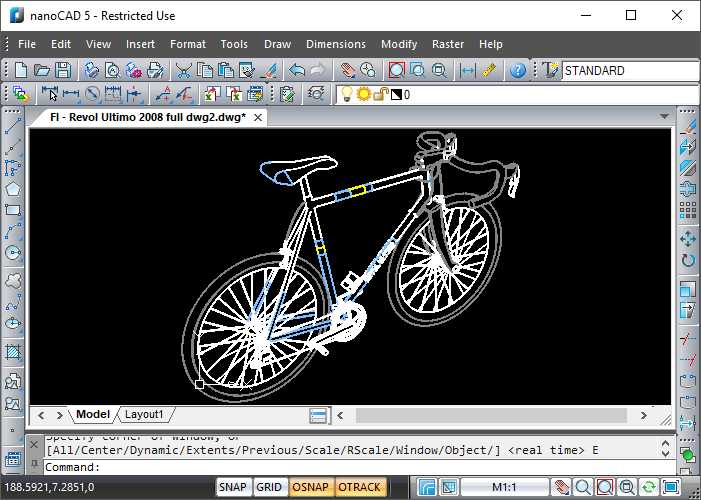Toggle GRID display in status bar
This screenshot has width=701, height=500.
point(269,487)
